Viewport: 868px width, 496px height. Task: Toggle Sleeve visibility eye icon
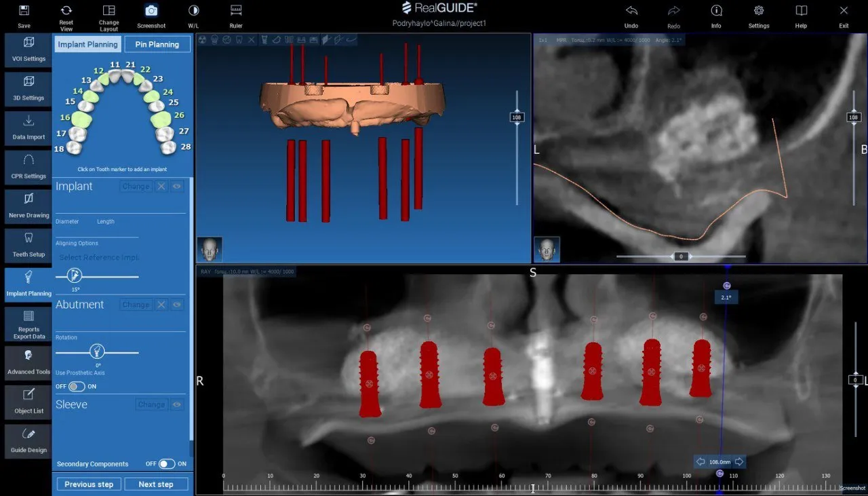coord(177,404)
